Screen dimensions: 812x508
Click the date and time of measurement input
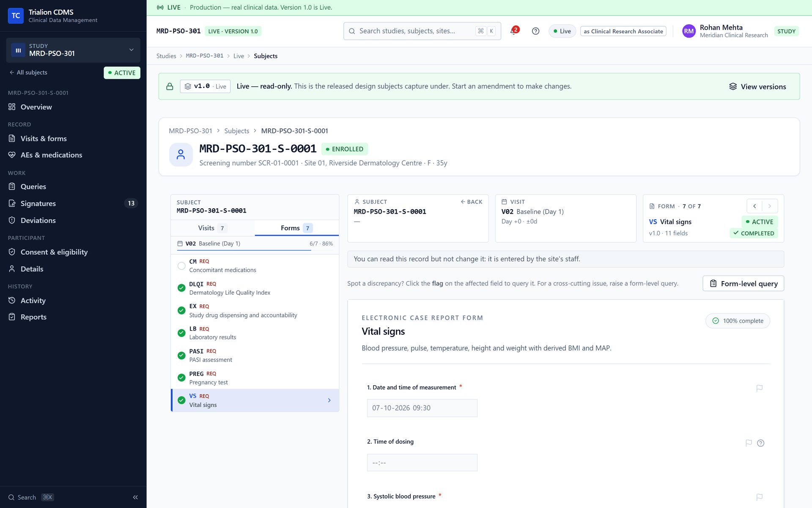(422, 408)
